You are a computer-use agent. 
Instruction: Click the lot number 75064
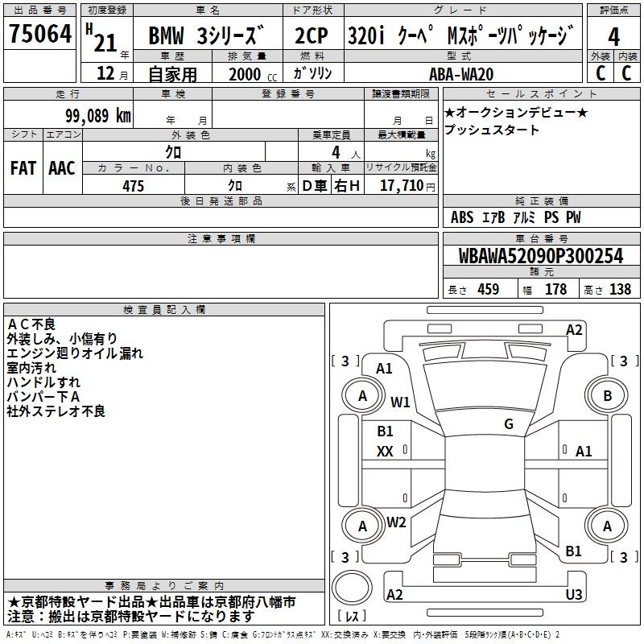coord(40,36)
